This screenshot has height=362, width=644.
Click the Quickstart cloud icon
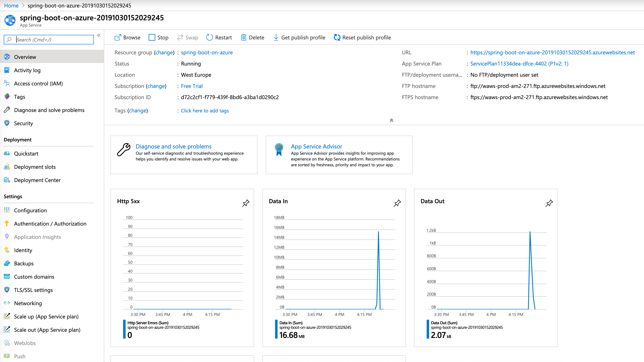coord(7,153)
